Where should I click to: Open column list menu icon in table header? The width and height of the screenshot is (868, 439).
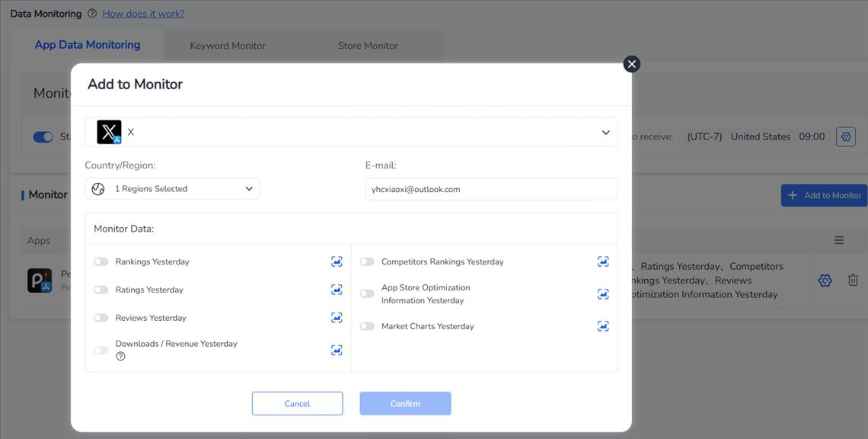(839, 240)
